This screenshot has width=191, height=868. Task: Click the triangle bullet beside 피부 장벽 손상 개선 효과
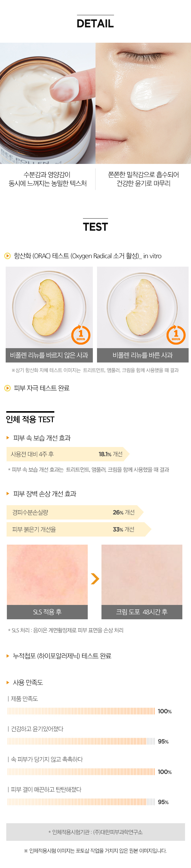(8, 493)
